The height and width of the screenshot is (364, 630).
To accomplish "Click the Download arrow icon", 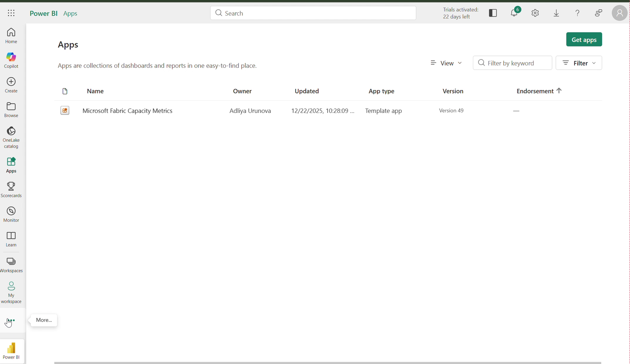I will (556, 13).
